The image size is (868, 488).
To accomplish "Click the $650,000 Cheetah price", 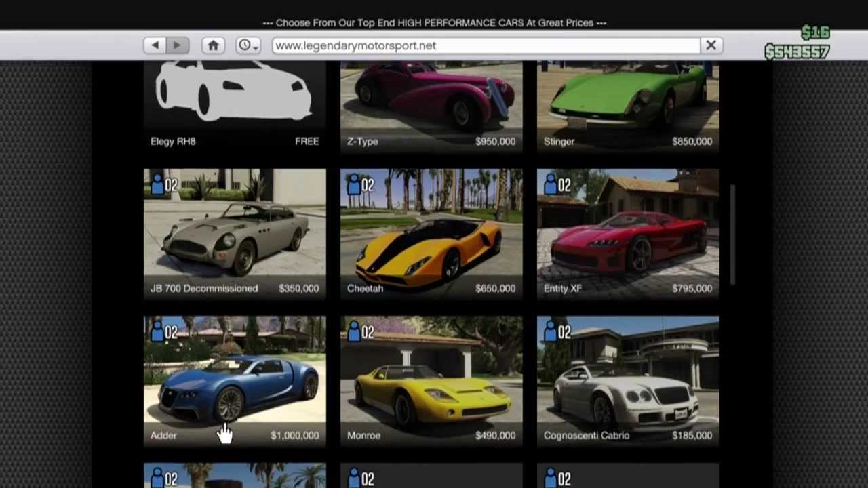I will coord(495,289).
